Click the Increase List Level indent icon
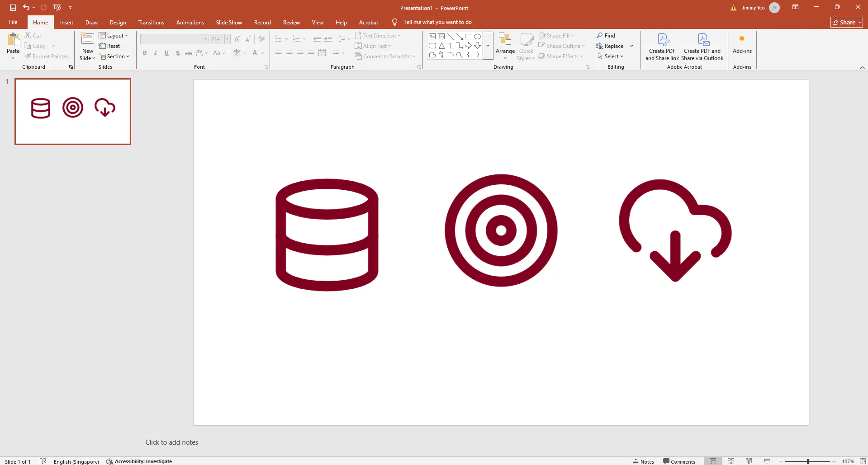This screenshot has width=868, height=465. point(328,39)
